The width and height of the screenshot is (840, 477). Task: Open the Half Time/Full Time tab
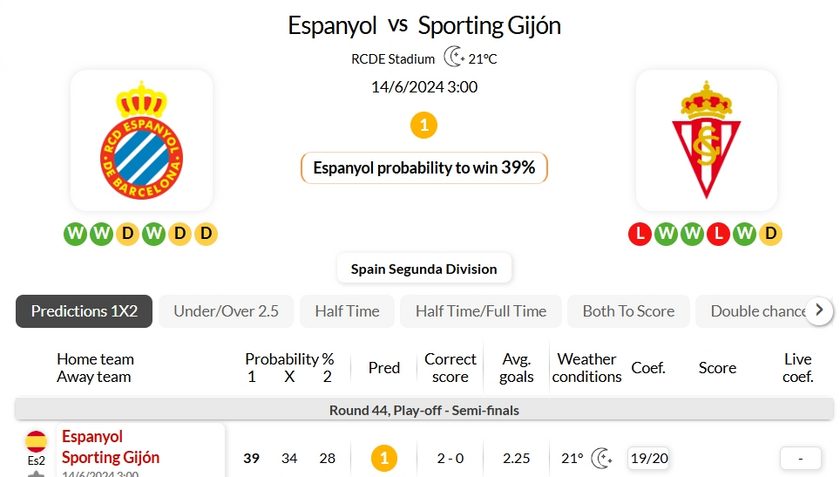[x=481, y=311]
